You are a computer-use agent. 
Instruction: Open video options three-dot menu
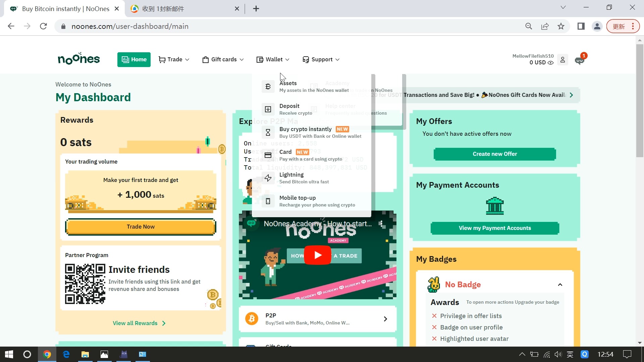(x=381, y=224)
